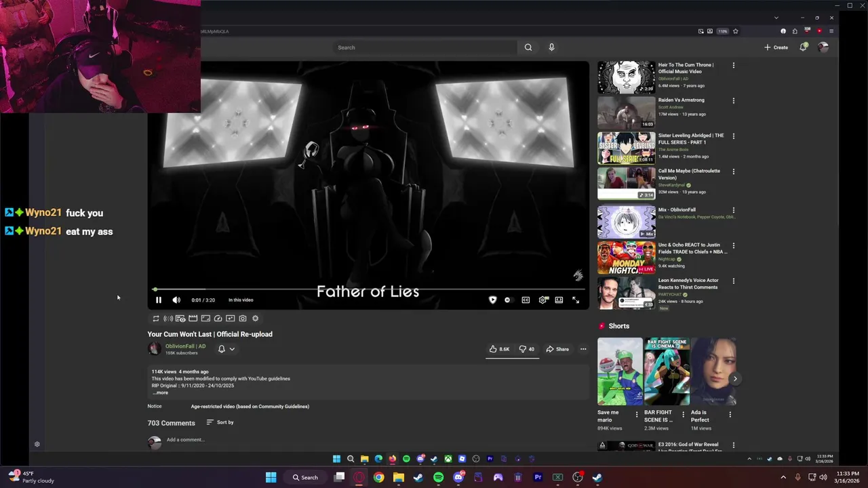This screenshot has width=868, height=488.
Task: Open options for the Mix - OblivionFall item
Action: coord(733,210)
